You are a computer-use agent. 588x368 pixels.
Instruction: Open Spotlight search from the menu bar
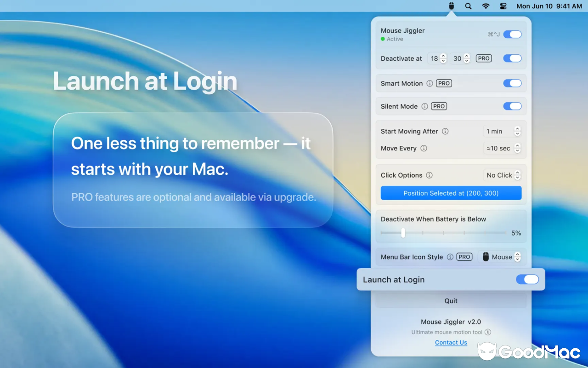[468, 6]
